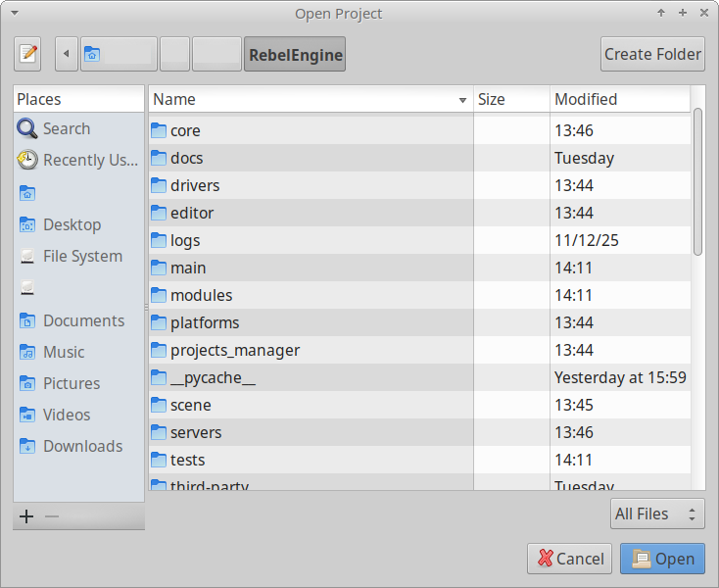Click the third blank path bar button
Image resolution: width=719 pixels, height=588 pixels.
[x=216, y=54]
